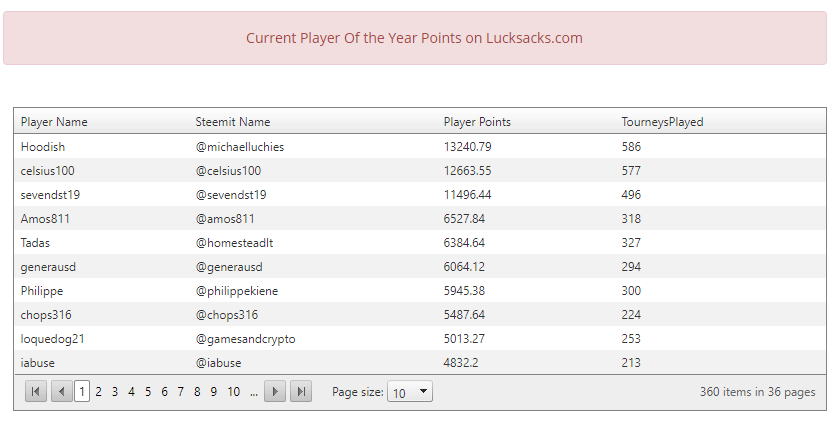Select the celsius100 player name cell
The image size is (836, 425).
[x=47, y=171]
